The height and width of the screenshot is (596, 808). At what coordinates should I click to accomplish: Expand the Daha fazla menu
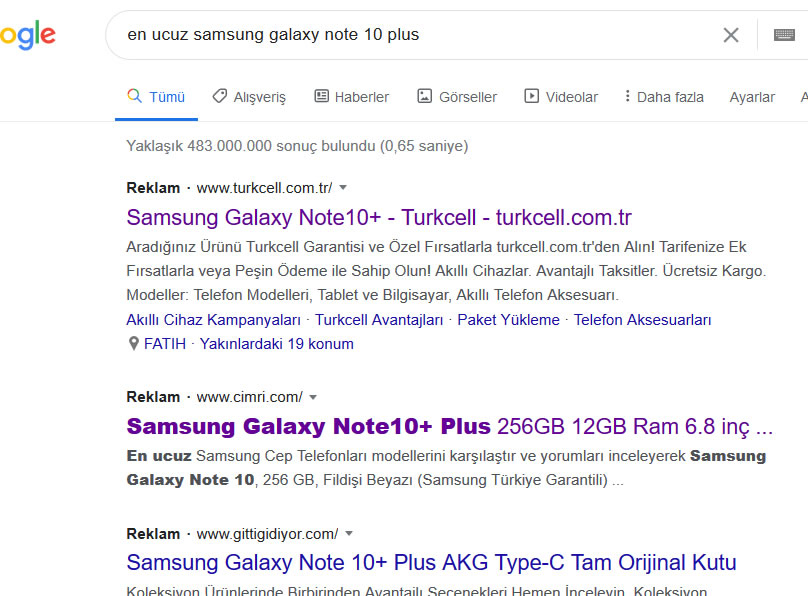[x=664, y=97]
